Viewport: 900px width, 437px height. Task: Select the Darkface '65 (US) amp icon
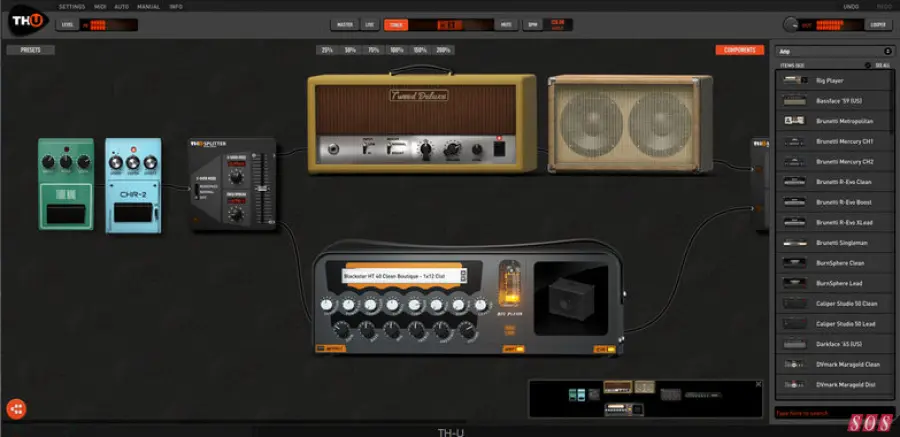click(x=795, y=343)
